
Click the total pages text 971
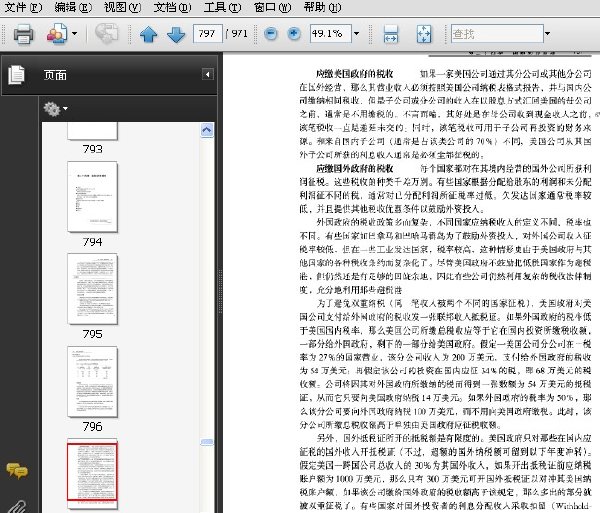[240, 34]
